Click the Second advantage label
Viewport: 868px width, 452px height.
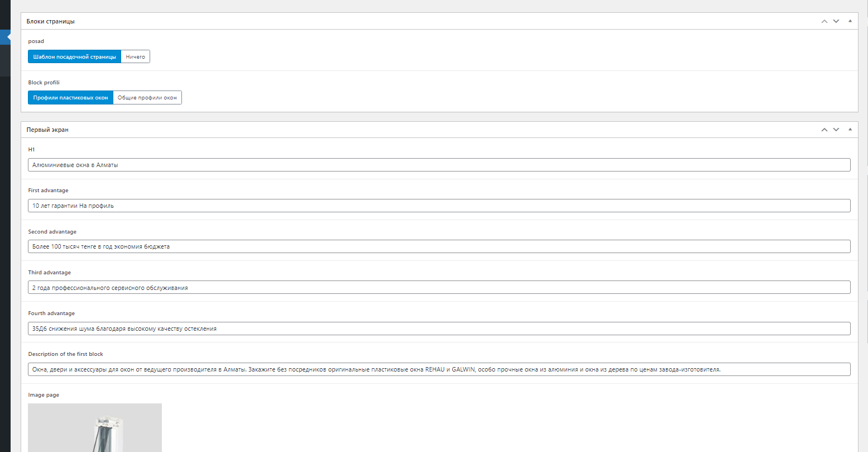[52, 231]
